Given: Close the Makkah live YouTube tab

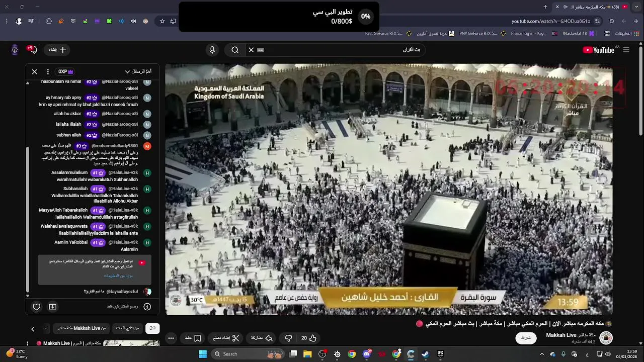Looking at the screenshot, I should 557,7.
